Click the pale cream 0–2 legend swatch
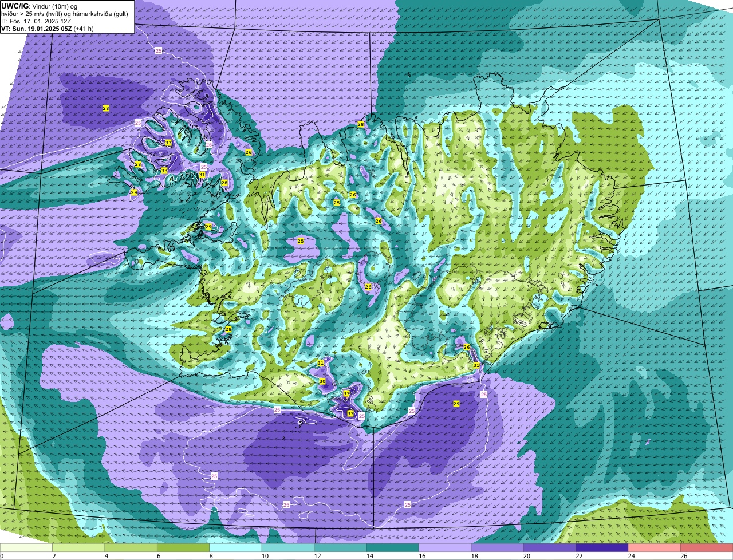 (x=26, y=547)
